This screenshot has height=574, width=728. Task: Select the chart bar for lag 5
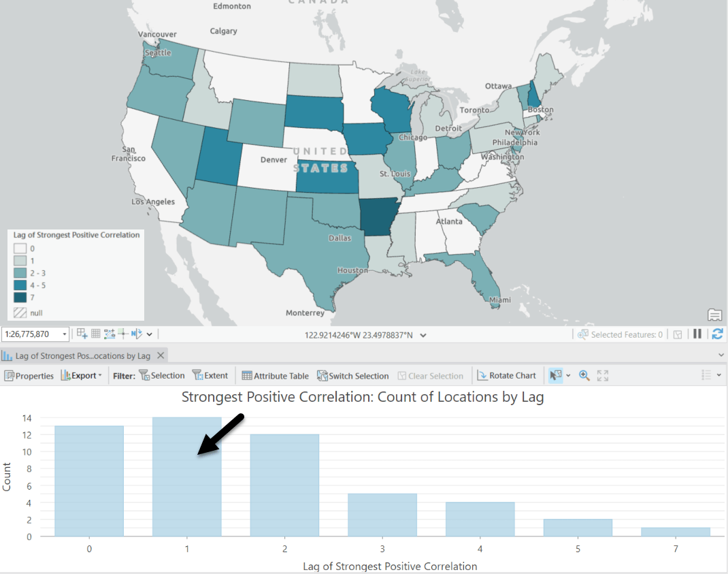tap(578, 528)
